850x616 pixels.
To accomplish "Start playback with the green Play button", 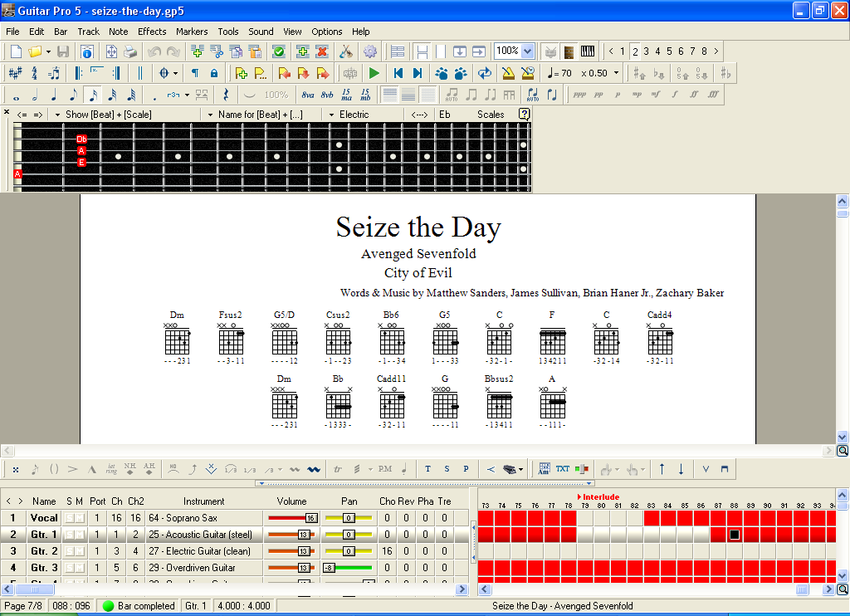I will tap(374, 73).
